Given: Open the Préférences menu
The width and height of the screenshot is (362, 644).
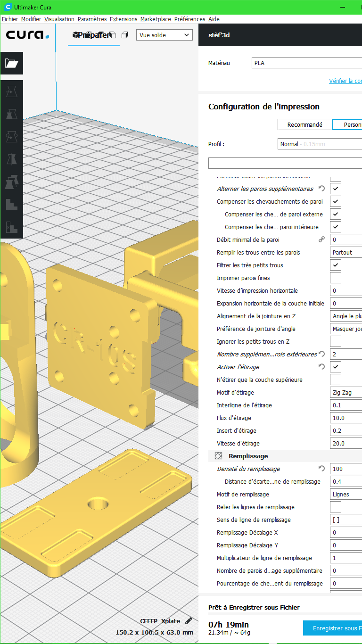Looking at the screenshot, I should point(189,19).
